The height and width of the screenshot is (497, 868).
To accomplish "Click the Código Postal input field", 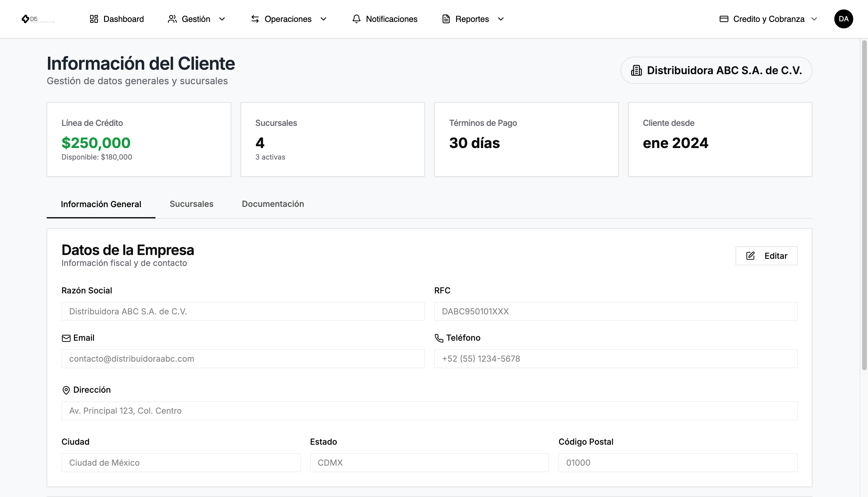I will click(x=678, y=462).
